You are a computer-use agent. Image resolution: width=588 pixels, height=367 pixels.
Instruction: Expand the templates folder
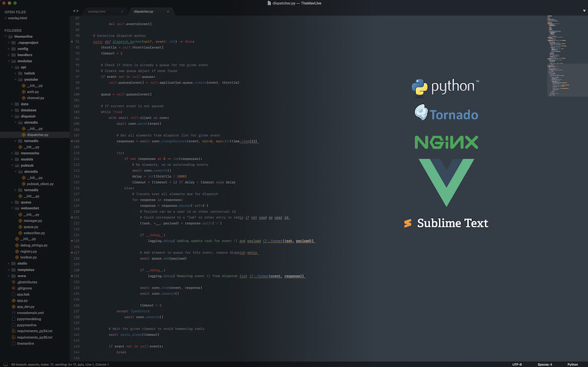tap(9, 270)
